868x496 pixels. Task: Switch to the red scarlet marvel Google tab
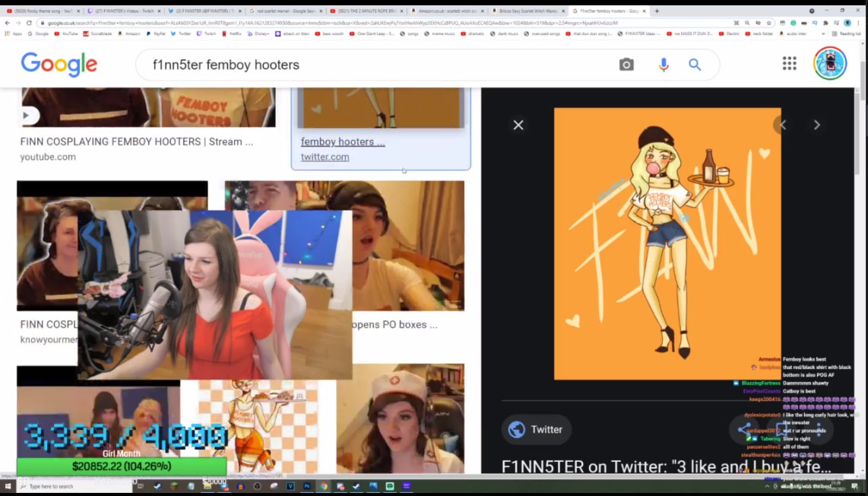[284, 11]
